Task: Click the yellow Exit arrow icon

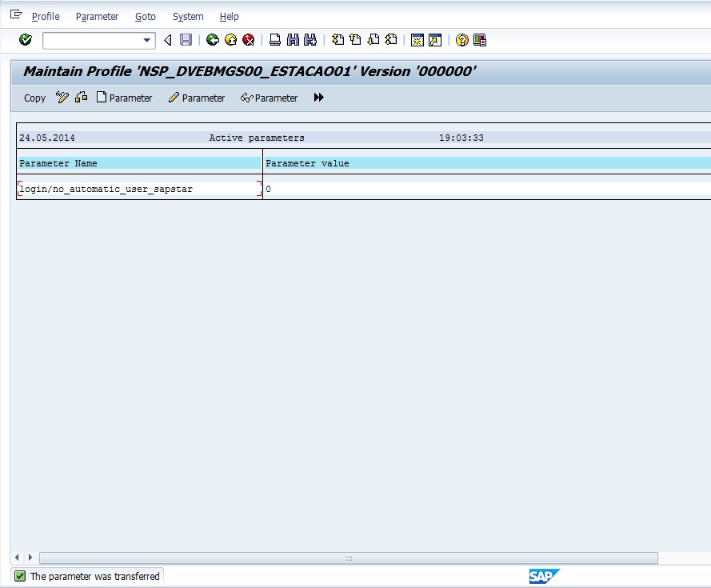Action: point(230,40)
